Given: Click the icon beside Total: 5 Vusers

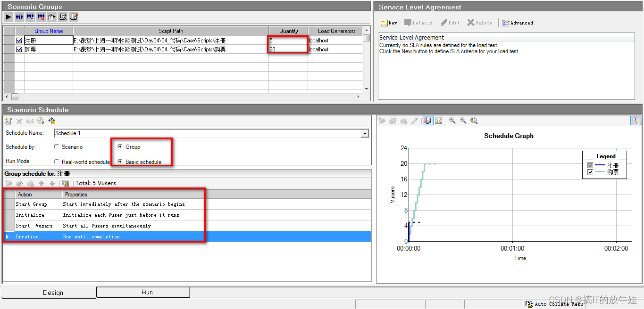Looking at the screenshot, I should click(66, 183).
